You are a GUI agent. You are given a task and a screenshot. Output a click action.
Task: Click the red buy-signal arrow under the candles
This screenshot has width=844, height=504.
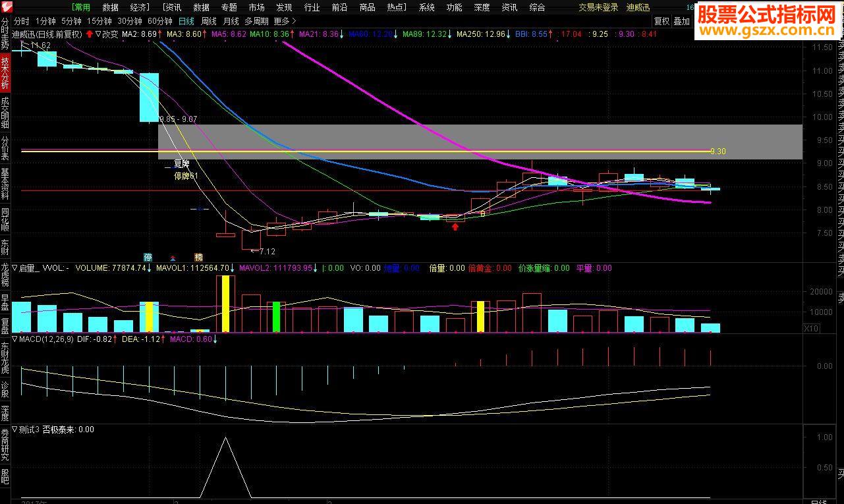coord(455,226)
